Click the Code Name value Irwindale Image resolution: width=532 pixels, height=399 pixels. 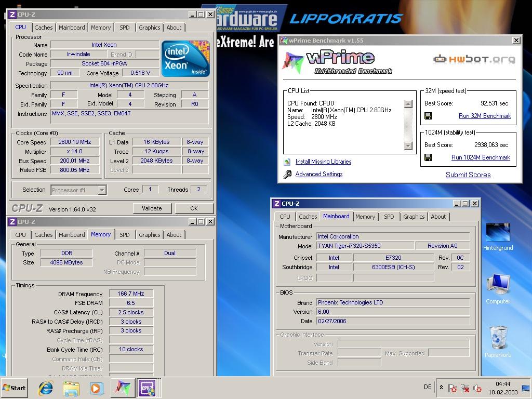tap(78, 54)
